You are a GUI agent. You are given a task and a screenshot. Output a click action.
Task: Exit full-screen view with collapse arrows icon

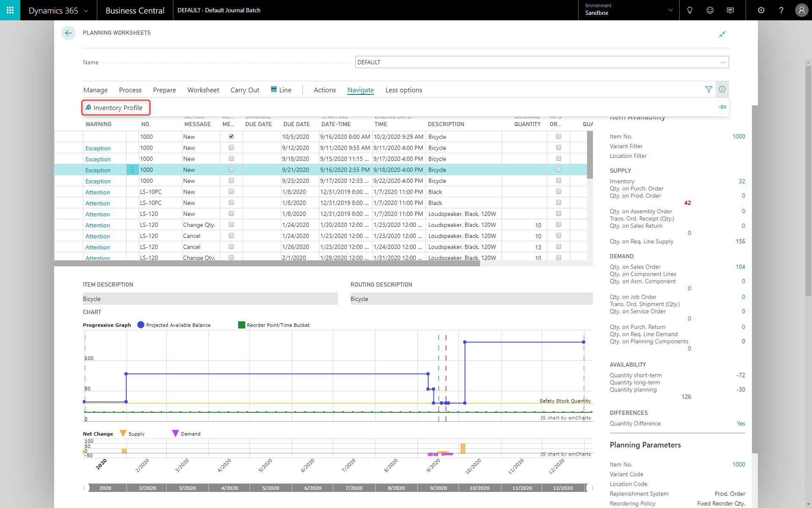point(722,34)
